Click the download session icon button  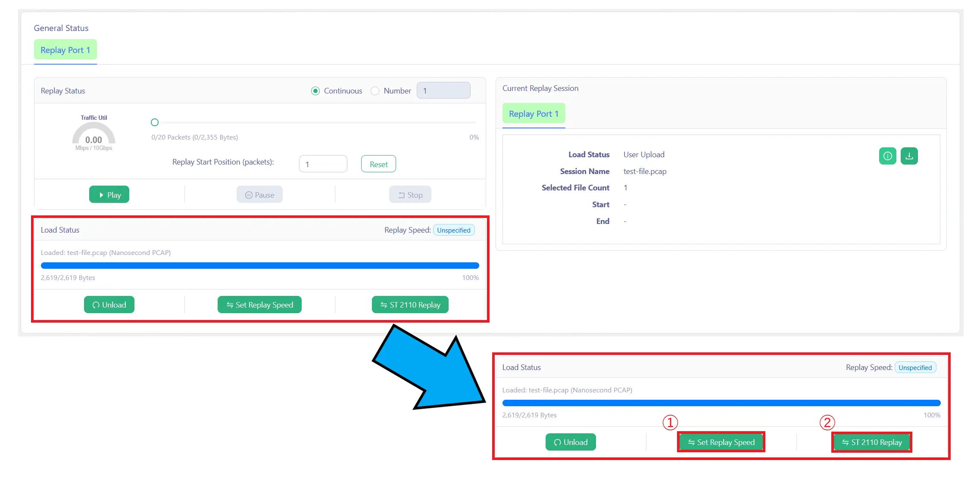coord(909,156)
